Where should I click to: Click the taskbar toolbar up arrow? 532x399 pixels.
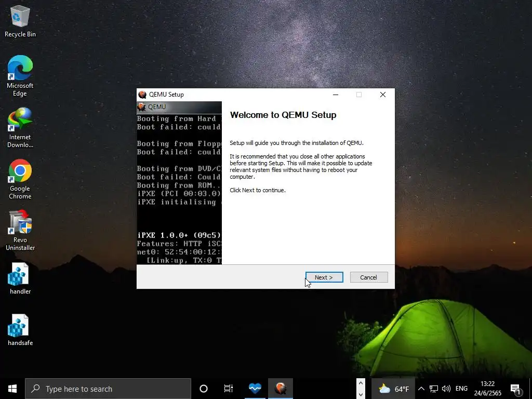point(361,383)
